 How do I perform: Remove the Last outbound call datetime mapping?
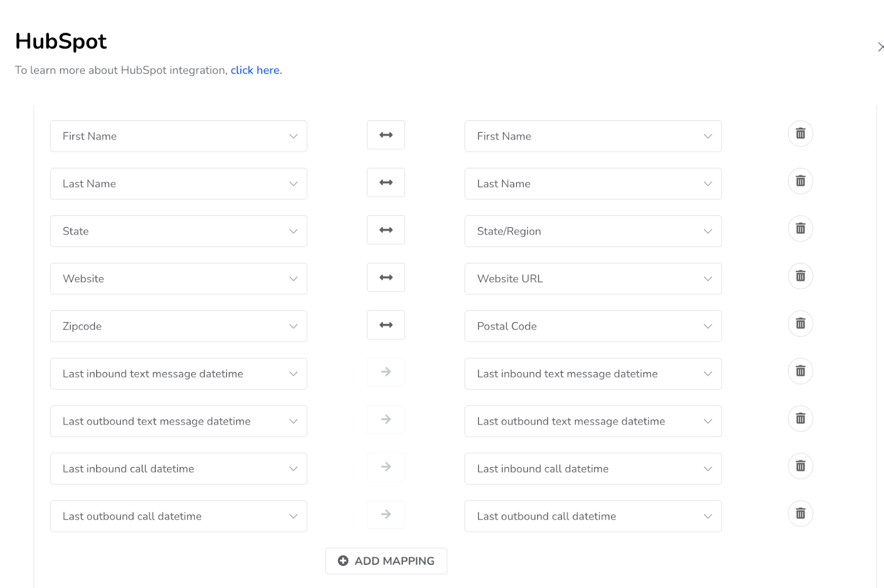tap(800, 513)
